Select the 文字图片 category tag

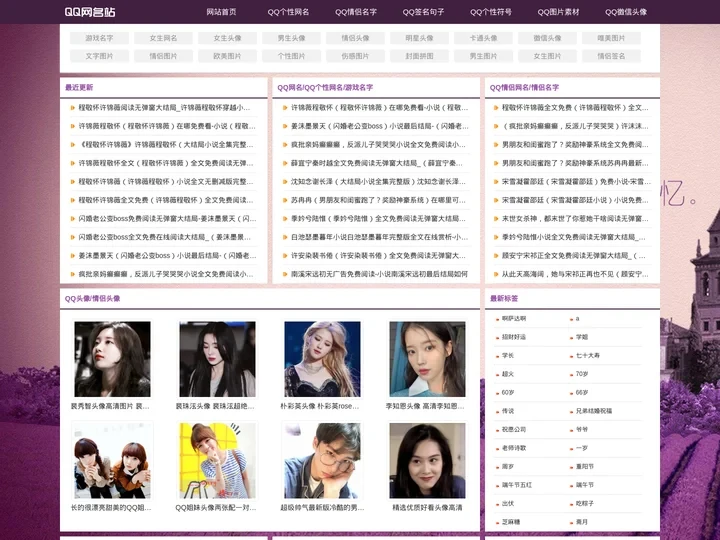click(99, 56)
